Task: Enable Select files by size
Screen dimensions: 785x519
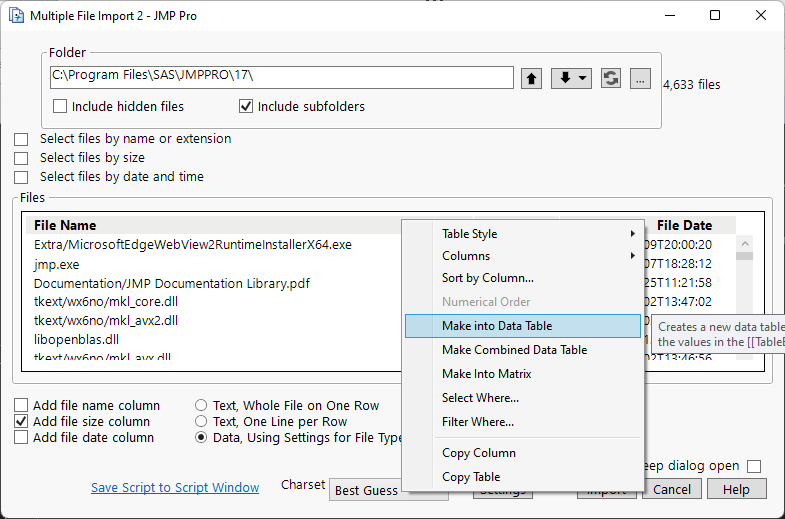Action: click(x=21, y=158)
